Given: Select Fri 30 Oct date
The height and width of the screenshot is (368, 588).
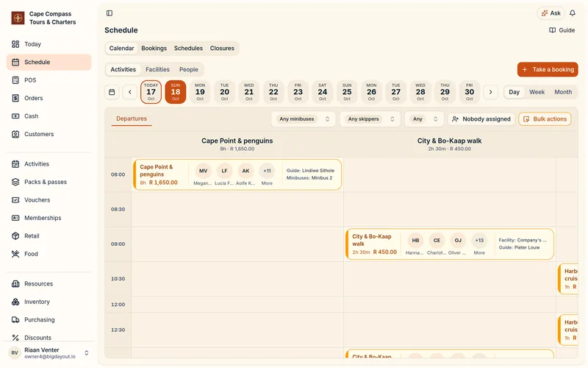Looking at the screenshot, I should pyautogui.click(x=470, y=92).
